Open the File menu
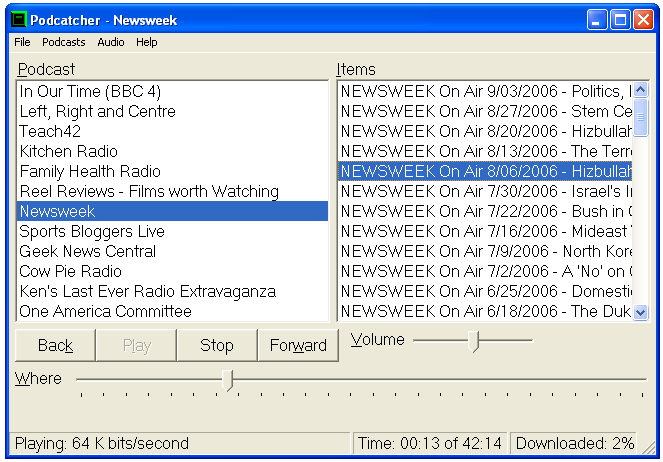Image resolution: width=663 pixels, height=462 pixels. coord(22,42)
